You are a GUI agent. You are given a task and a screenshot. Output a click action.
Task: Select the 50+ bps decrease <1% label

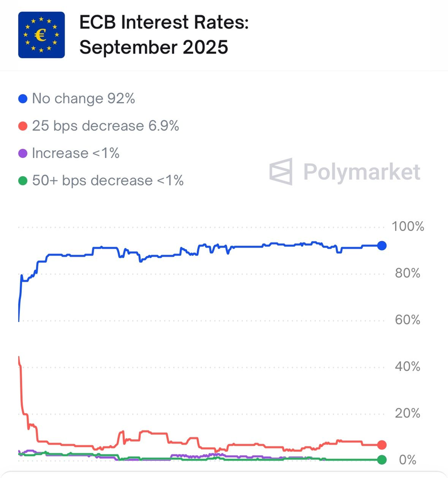(x=108, y=180)
